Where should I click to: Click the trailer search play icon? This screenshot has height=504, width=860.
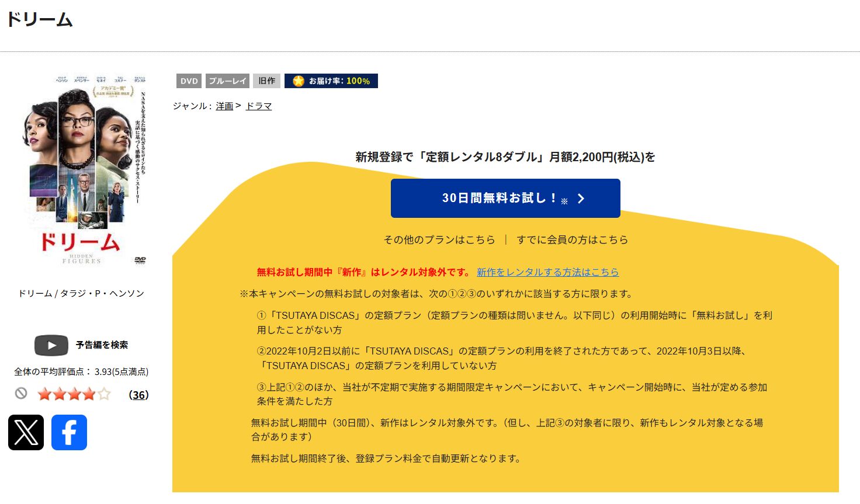coord(51,345)
